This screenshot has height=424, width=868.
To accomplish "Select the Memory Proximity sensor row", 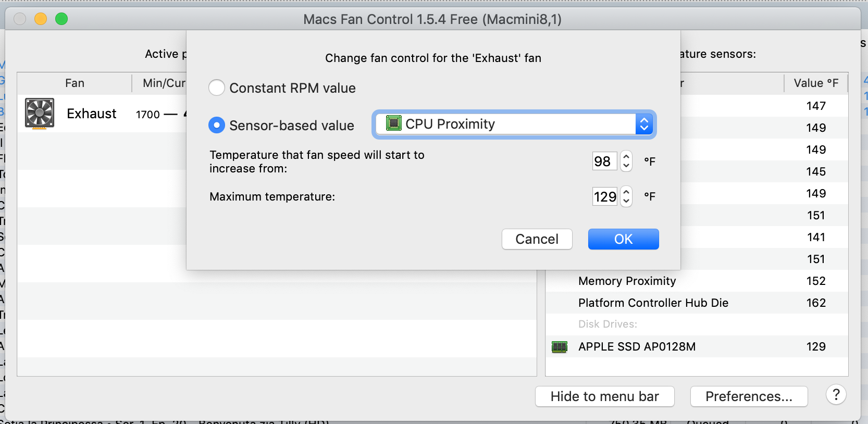I will [x=626, y=281].
